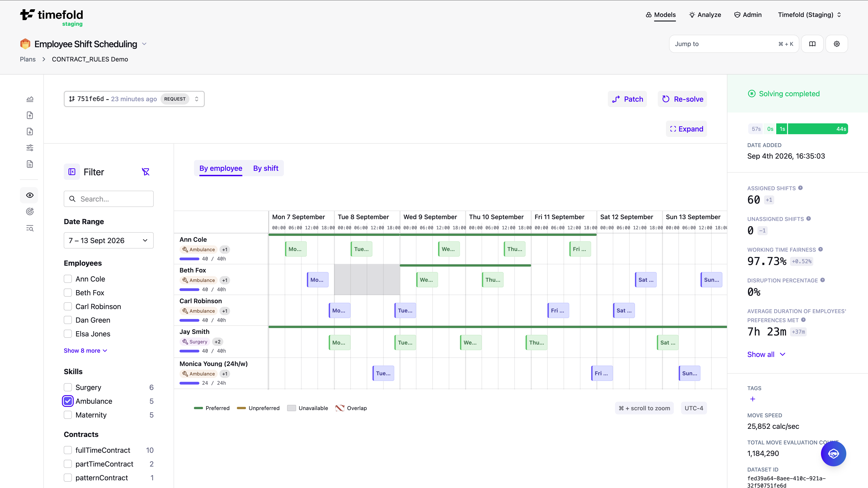Open the Admin nav item
Screen dimensions: 868x488
pyautogui.click(x=748, y=15)
